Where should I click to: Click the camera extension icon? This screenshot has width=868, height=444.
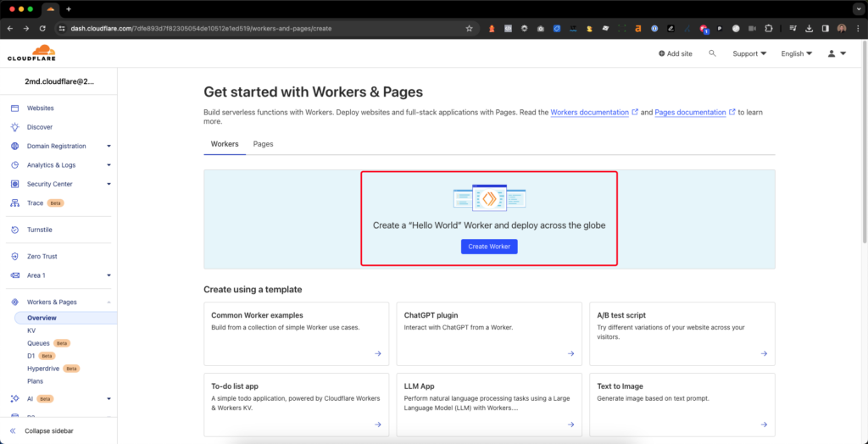(x=540, y=28)
